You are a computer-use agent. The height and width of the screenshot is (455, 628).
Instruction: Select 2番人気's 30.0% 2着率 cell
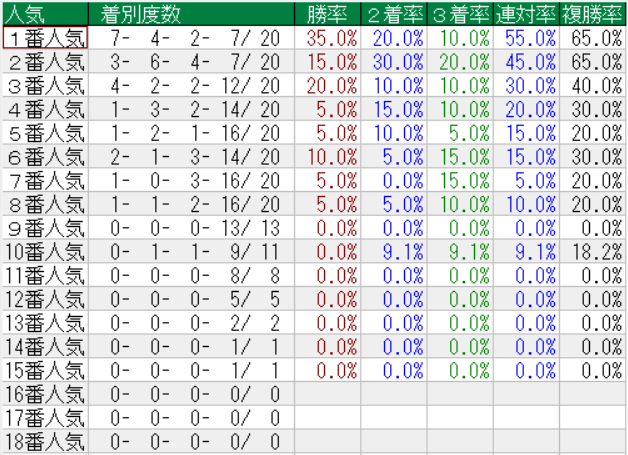pyautogui.click(x=397, y=61)
